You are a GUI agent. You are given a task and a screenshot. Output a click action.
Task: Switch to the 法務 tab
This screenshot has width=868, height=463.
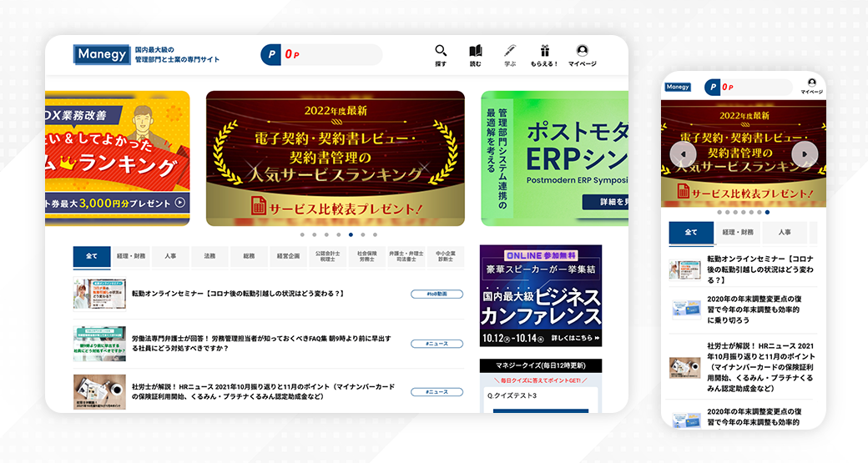pyautogui.click(x=209, y=257)
